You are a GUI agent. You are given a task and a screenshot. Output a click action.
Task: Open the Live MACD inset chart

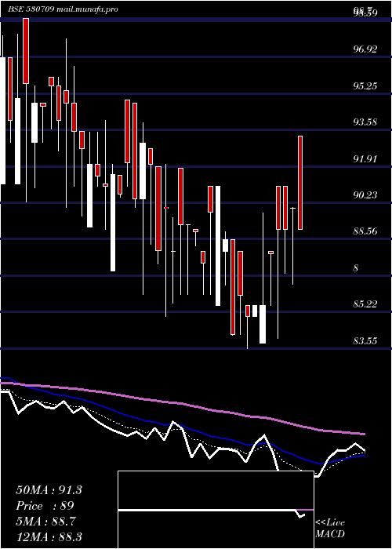click(216, 510)
